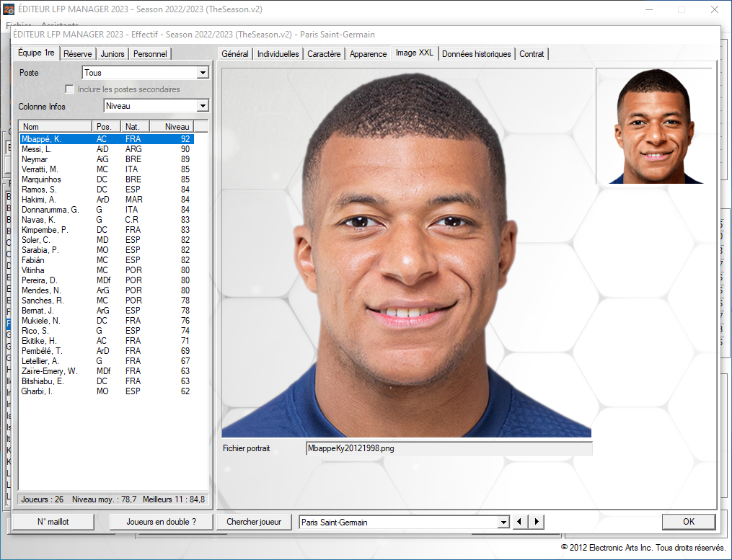Open the Données historiques tab
732x560 pixels.
[476, 53]
